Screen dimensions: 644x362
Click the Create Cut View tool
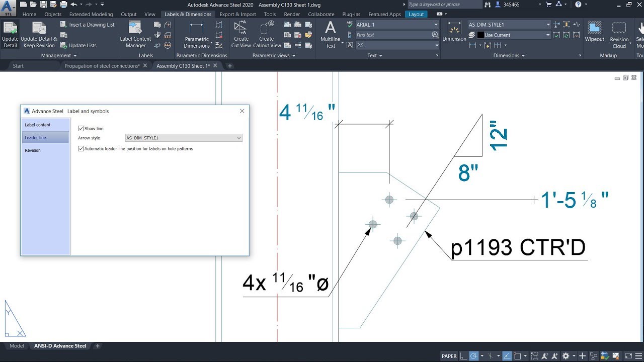[x=240, y=35]
